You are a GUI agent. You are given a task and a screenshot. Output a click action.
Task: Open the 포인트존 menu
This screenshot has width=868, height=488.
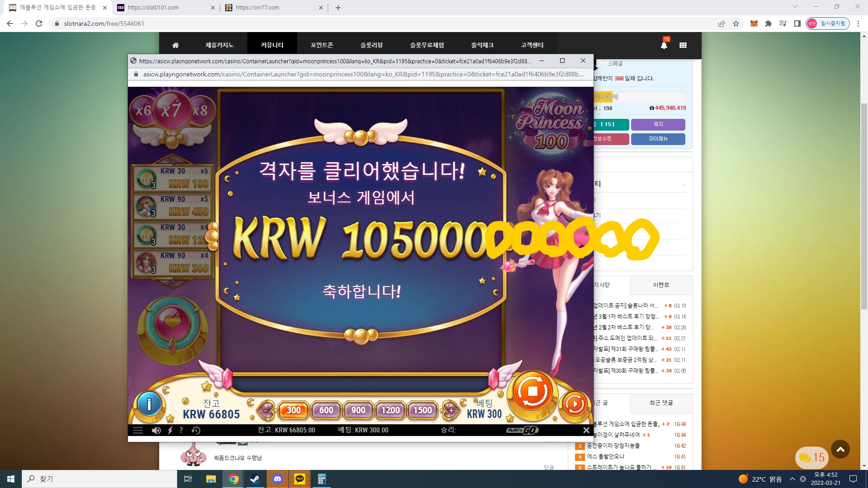pos(322,45)
